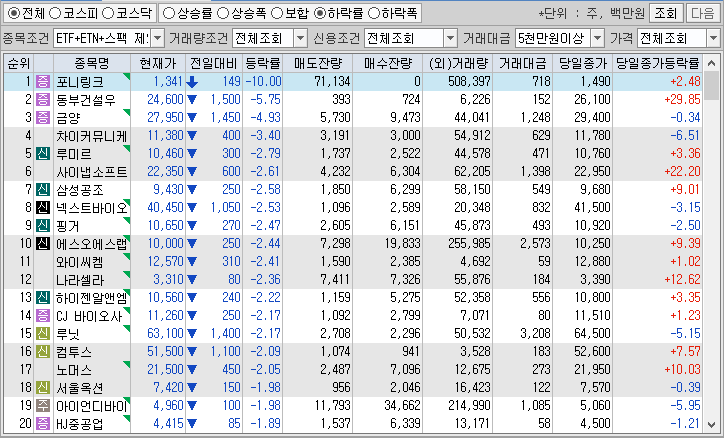Select the 코스닥 radio button

108,13
